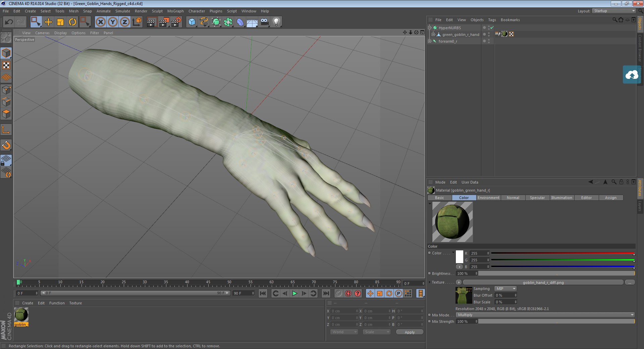This screenshot has width=644, height=349.
Task: Enable Workplane mode icon
Action: [6, 78]
